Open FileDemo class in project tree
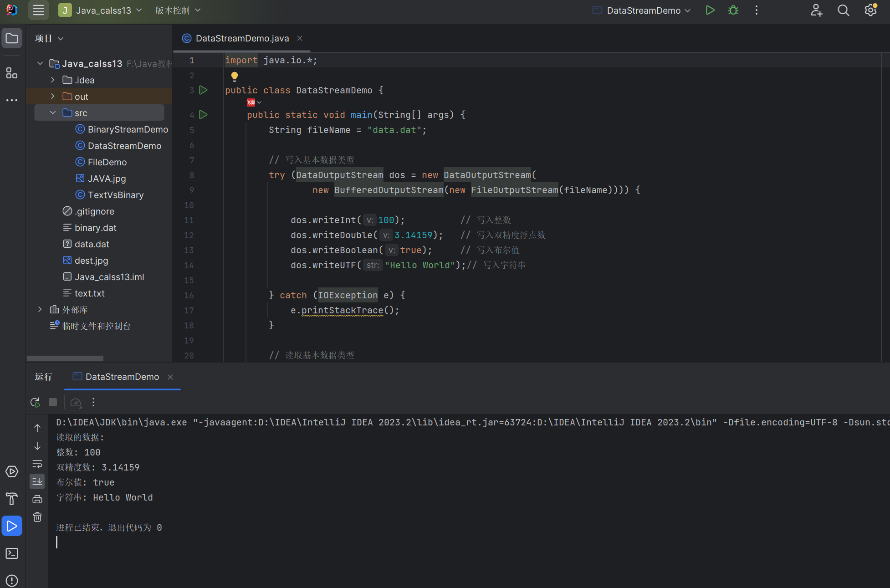Viewport: 890px width, 588px height. click(x=107, y=162)
